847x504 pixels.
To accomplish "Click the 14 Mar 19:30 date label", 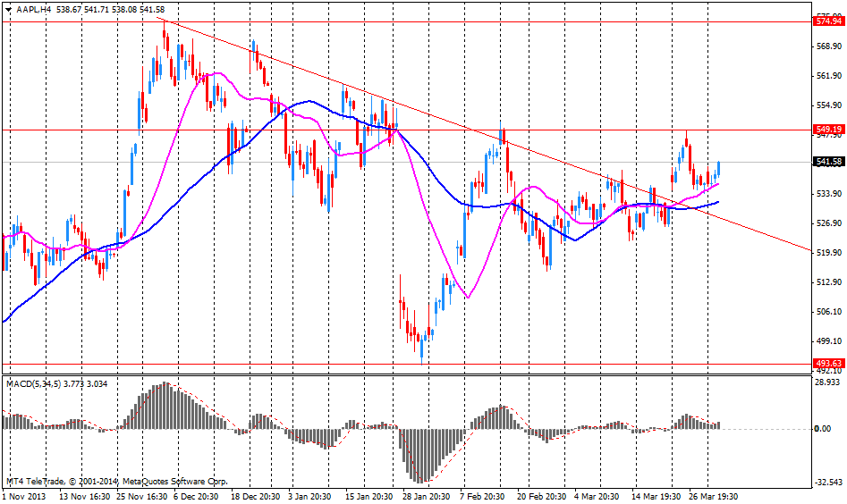I will 656,497.
